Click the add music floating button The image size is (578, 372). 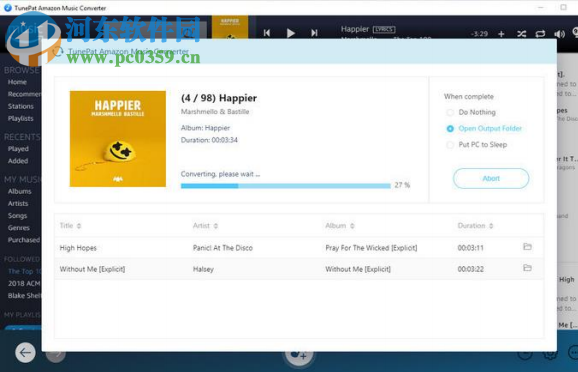299,355
